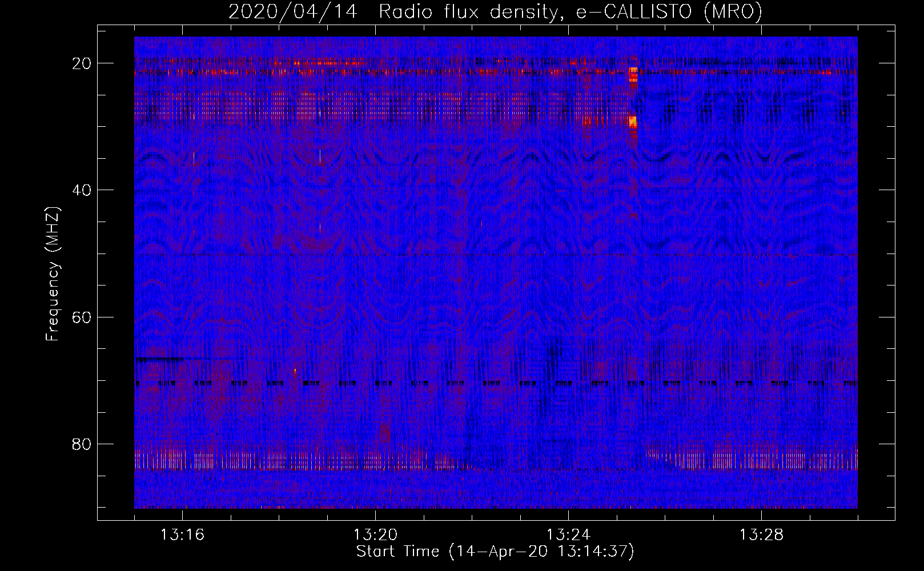Click the 13:24 time tick label
The image size is (924, 571).
coord(568,535)
